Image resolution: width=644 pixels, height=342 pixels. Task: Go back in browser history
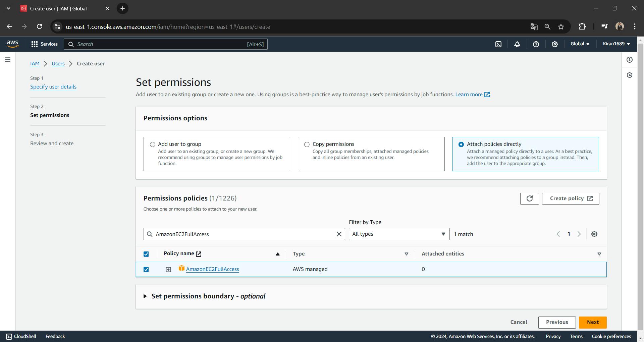pos(9,26)
